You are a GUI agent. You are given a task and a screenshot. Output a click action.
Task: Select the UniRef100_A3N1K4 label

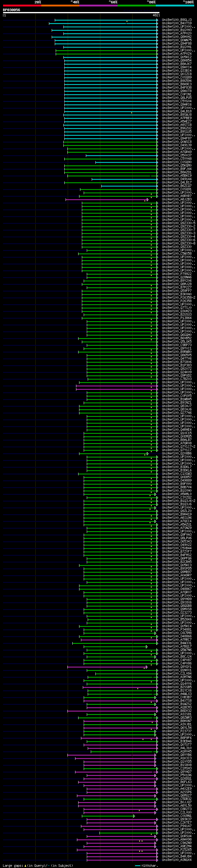(176, 860)
